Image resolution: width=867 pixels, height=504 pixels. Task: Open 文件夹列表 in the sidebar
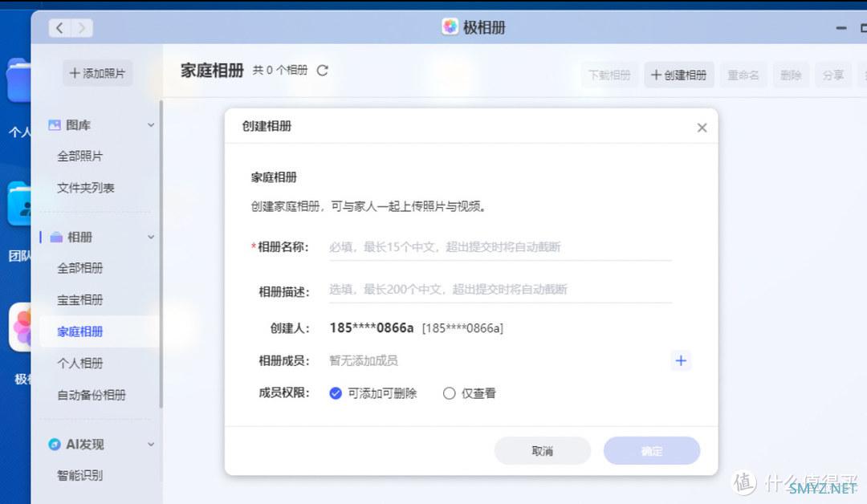(x=86, y=188)
